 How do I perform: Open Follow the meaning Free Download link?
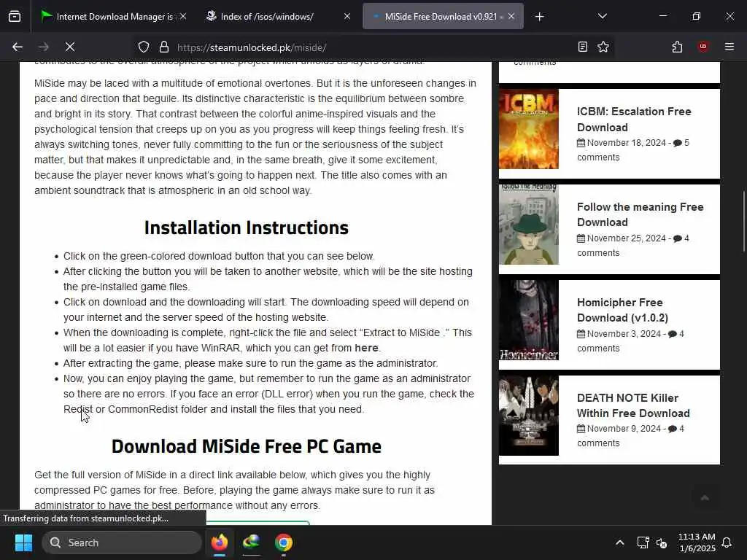pyautogui.click(x=640, y=215)
